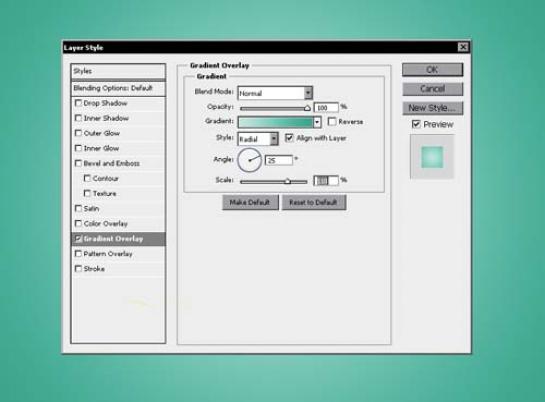Uncheck Align with Layer

click(289, 138)
